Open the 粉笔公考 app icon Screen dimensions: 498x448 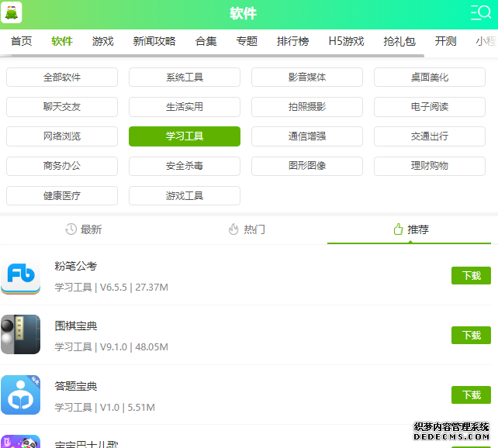click(21, 275)
